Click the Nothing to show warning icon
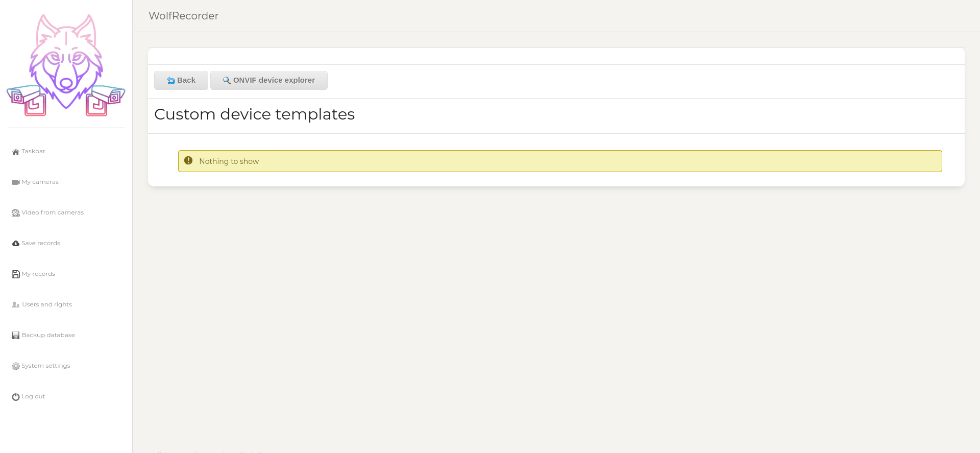 [188, 160]
